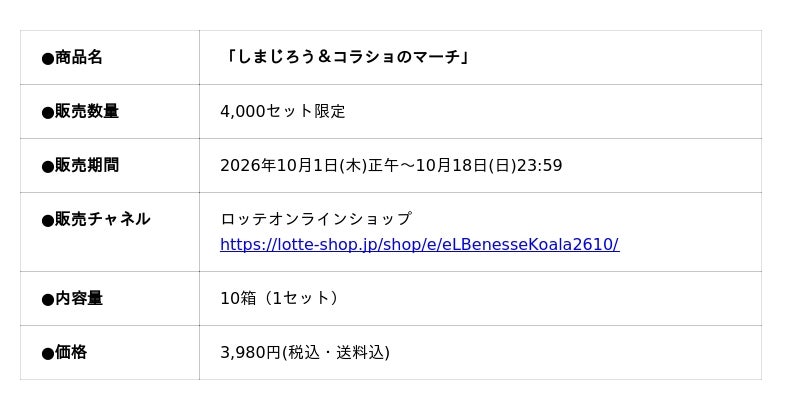The width and height of the screenshot is (800, 410).
Task: Click the 価格 label cell
Action: click(110, 352)
